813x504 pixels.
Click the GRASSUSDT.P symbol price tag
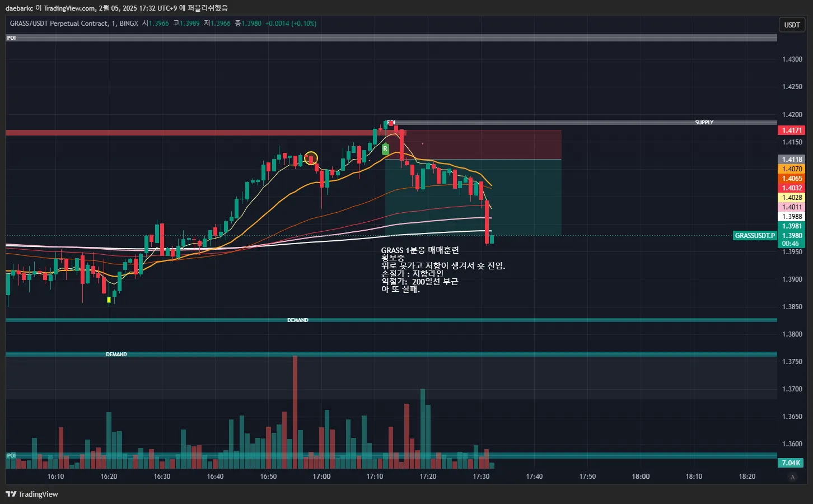click(755, 236)
